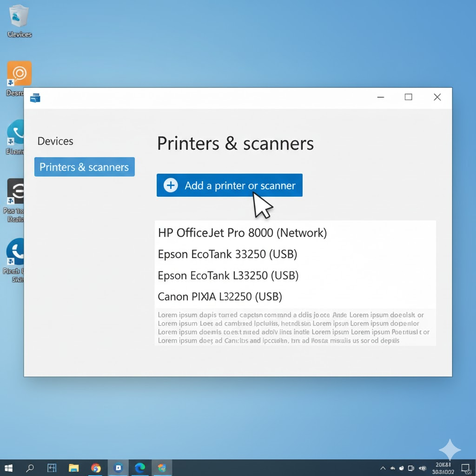Launch File Explorer from the taskbar
The image size is (476, 476).
click(73, 468)
